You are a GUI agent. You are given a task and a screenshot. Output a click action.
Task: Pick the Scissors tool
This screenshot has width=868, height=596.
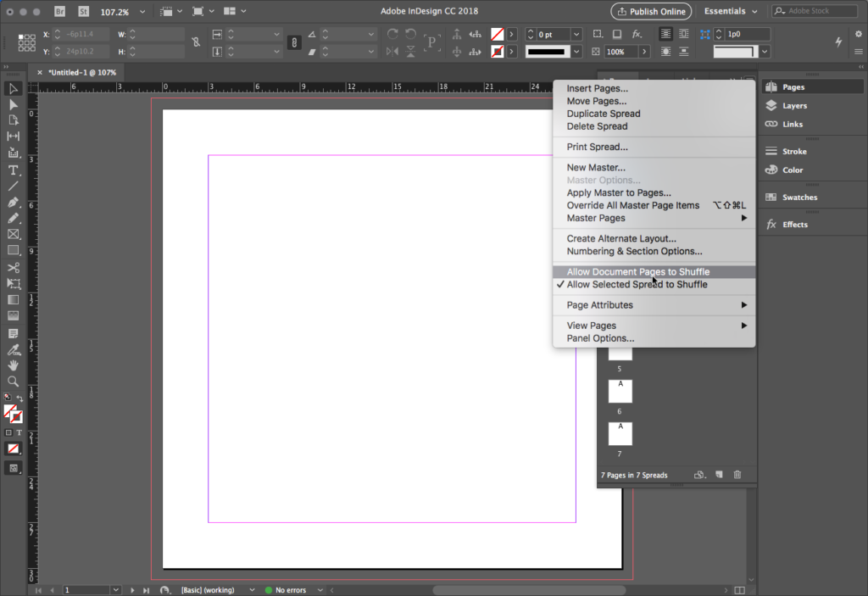tap(14, 268)
